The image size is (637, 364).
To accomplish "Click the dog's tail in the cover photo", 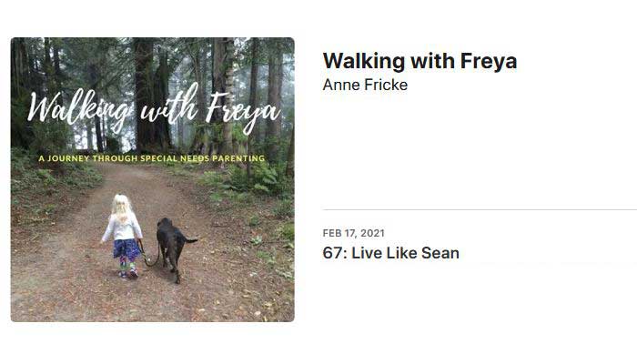I will [191, 241].
